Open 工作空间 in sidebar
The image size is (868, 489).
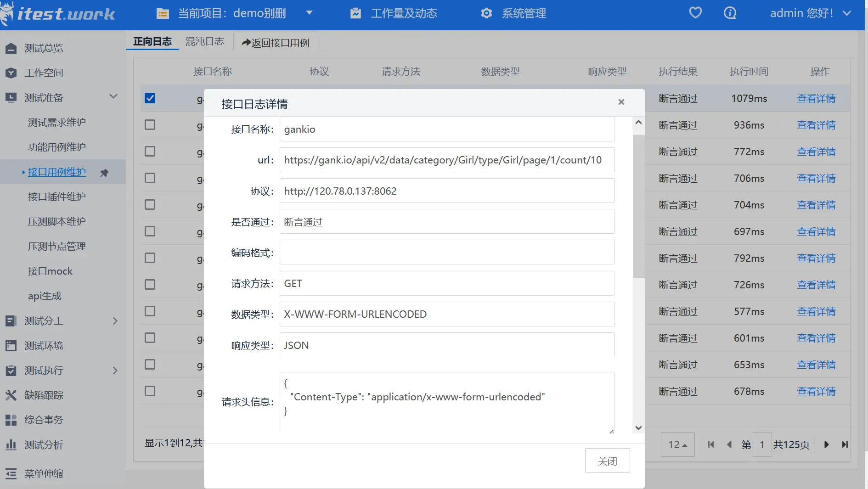click(44, 73)
